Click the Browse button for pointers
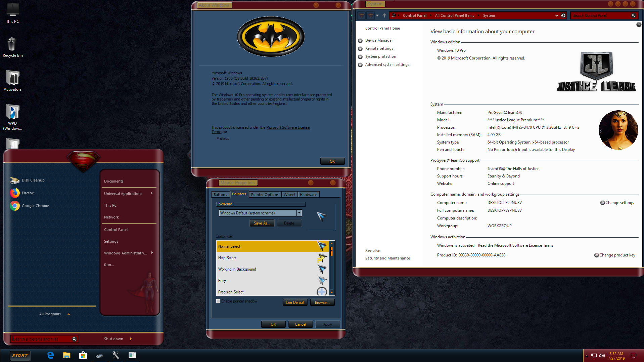 coord(322,303)
